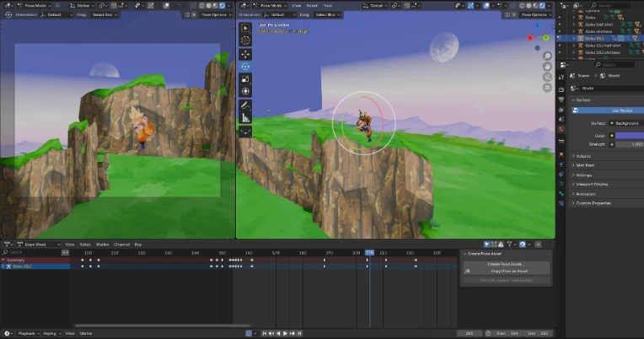Select Goku SSJ shirtless in the outliner
This screenshot has height=339, width=644.
(603, 52)
